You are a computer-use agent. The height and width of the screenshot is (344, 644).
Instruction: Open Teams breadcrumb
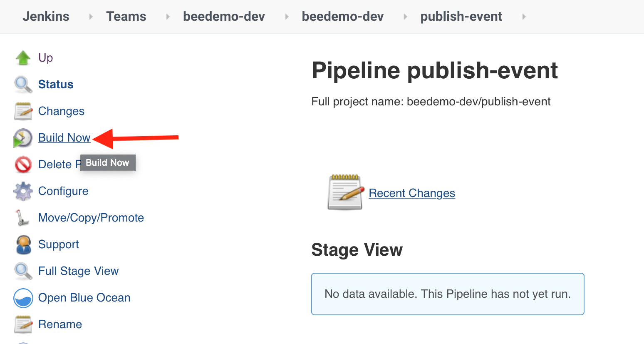pyautogui.click(x=126, y=17)
